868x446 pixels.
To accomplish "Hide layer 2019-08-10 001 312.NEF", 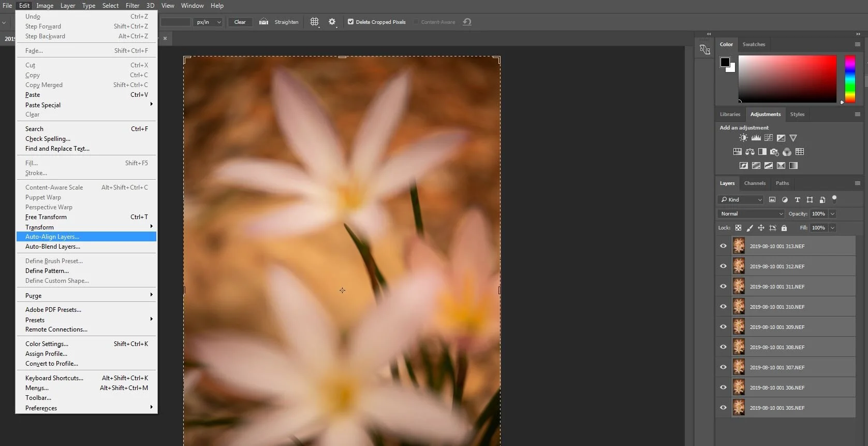I will tap(723, 266).
